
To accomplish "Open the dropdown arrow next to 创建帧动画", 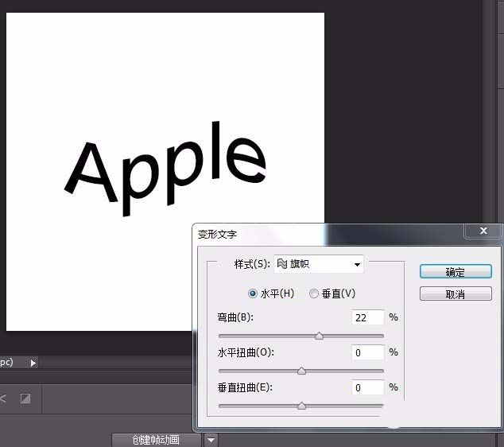I will tap(211, 440).
